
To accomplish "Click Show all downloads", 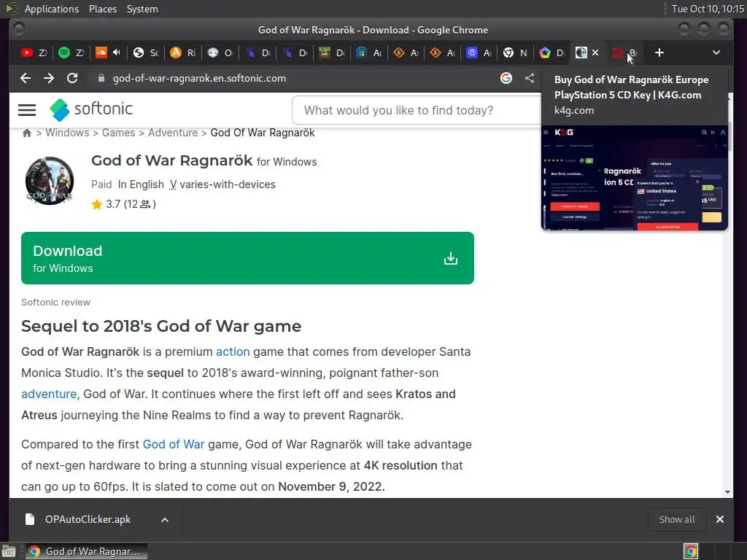I will coord(676,519).
